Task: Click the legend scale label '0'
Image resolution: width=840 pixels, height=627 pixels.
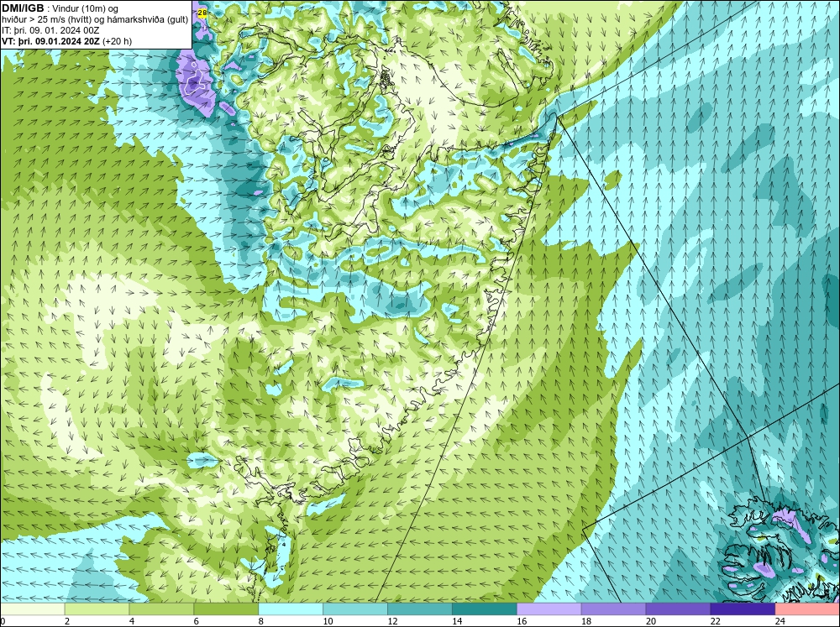Action: pos(3,621)
